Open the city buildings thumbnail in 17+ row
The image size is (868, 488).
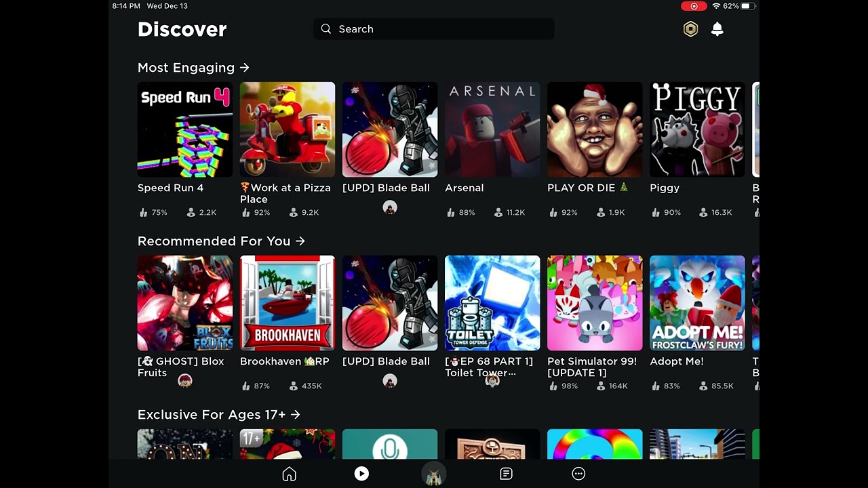(x=697, y=444)
